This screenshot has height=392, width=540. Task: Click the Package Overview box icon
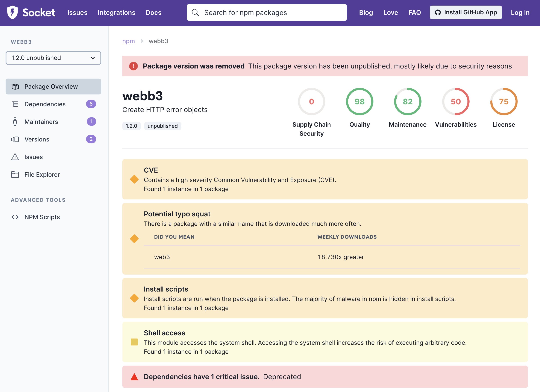point(15,87)
